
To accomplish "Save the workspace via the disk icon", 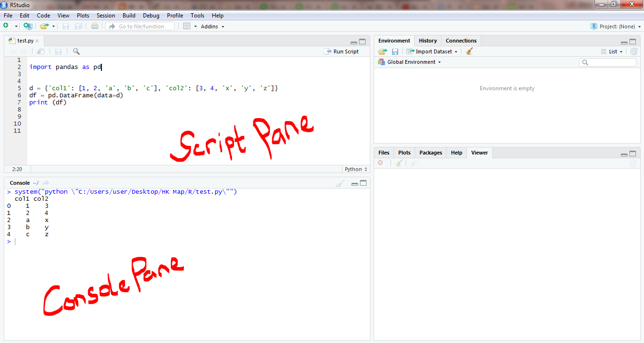I will click(x=395, y=51).
